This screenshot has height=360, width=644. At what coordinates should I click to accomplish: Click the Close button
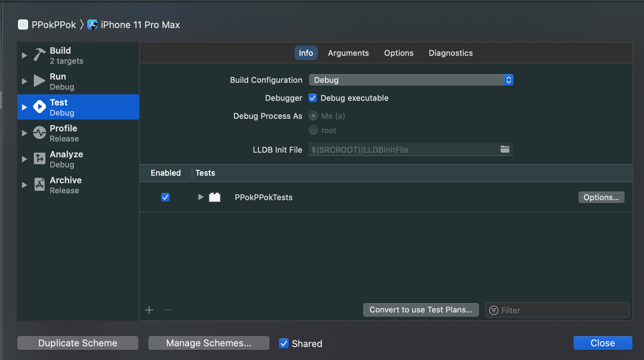point(603,343)
